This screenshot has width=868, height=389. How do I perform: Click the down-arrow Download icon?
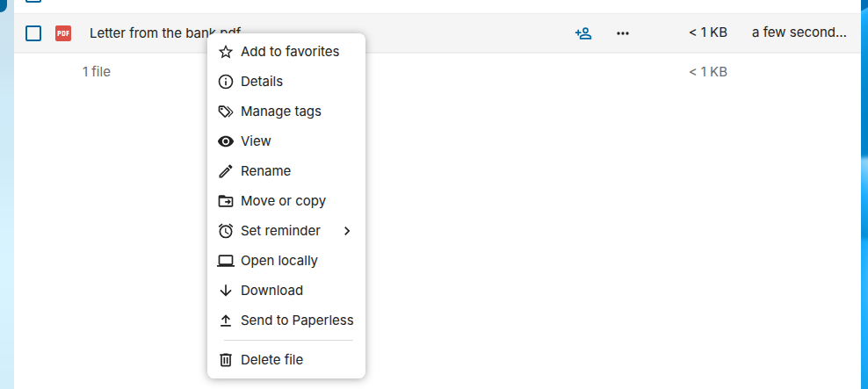point(225,291)
